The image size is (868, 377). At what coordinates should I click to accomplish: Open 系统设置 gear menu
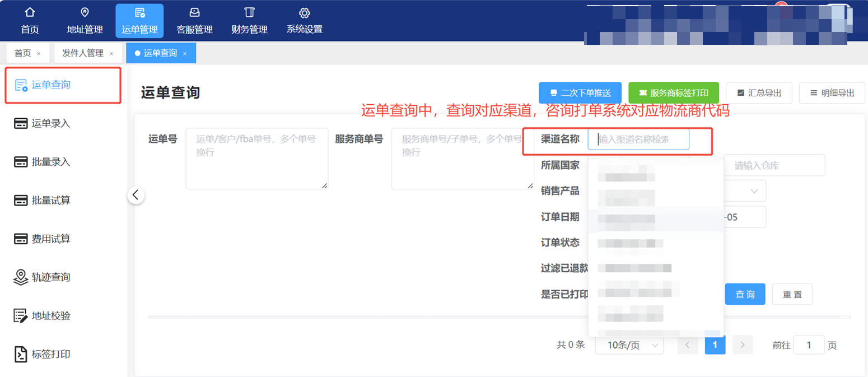coord(304,20)
